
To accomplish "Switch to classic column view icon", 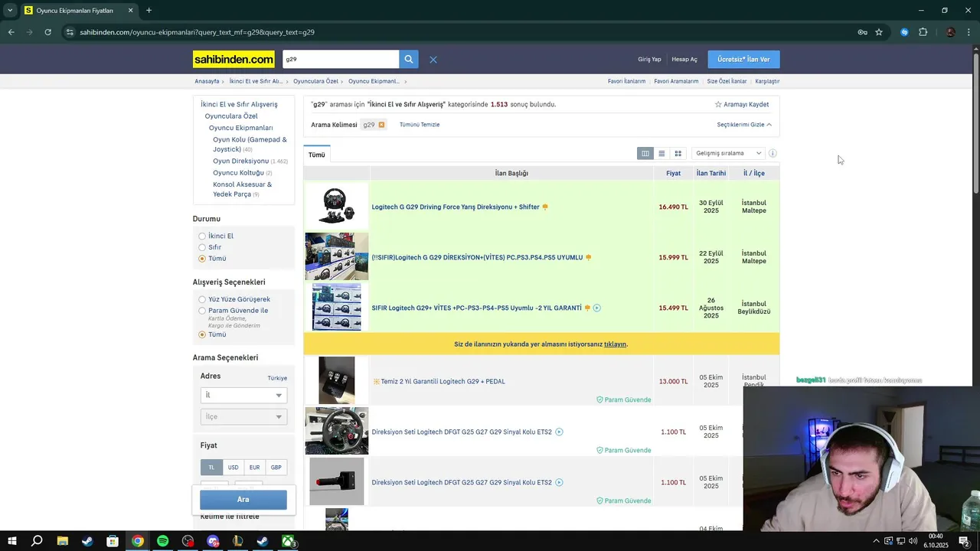I will pos(645,153).
